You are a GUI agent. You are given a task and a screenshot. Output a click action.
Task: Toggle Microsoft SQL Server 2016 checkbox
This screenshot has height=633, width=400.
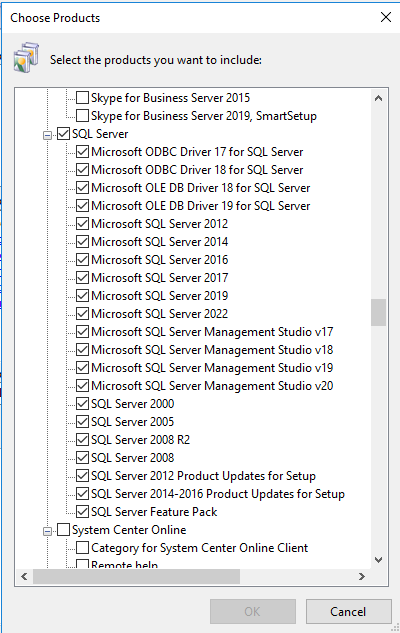[82, 260]
